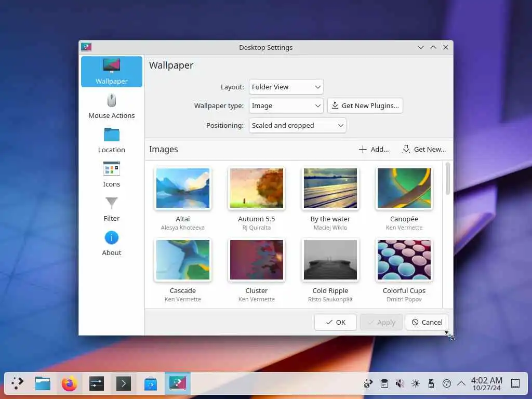Click Get New Plugins button
Screen dimensions: 532x399
[365, 105]
